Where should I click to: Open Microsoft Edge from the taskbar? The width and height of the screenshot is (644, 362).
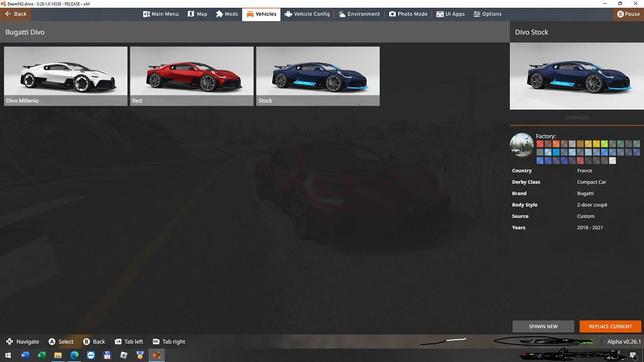[74, 355]
